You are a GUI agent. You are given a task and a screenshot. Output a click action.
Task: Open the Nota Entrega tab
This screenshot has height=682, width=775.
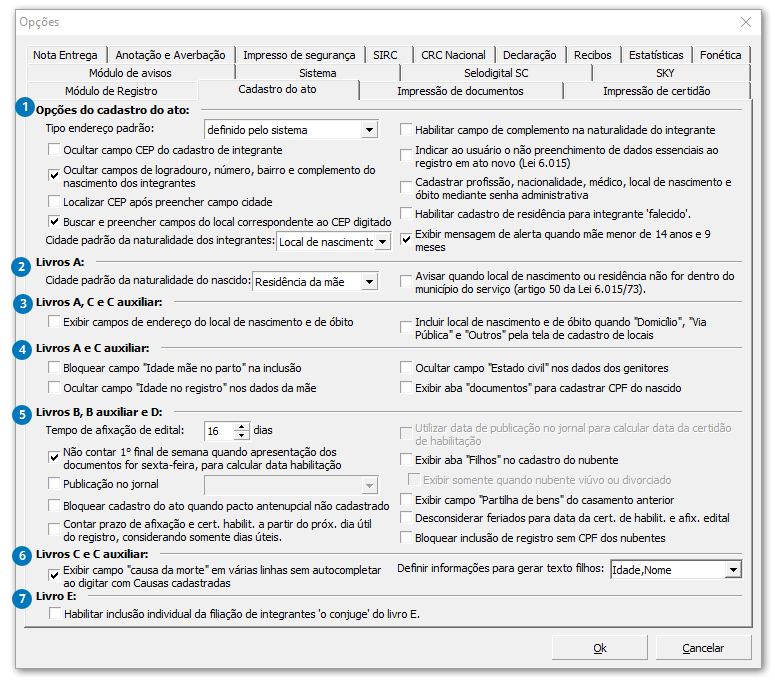tap(65, 55)
